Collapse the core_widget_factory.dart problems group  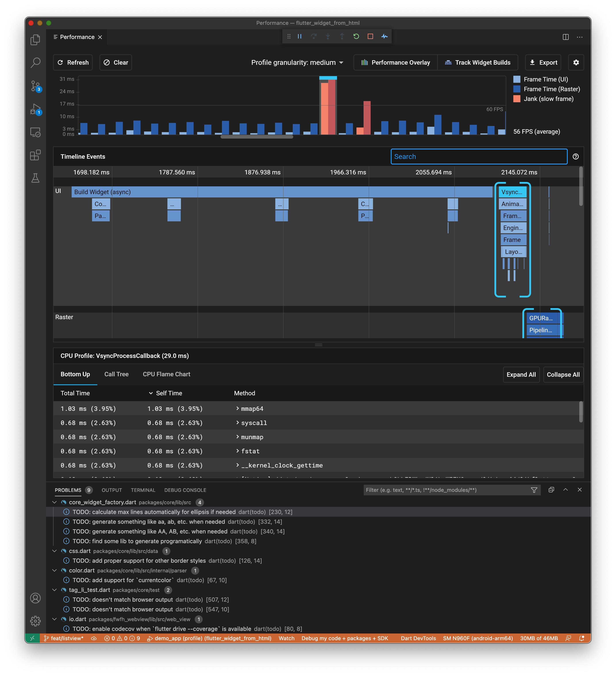click(55, 502)
